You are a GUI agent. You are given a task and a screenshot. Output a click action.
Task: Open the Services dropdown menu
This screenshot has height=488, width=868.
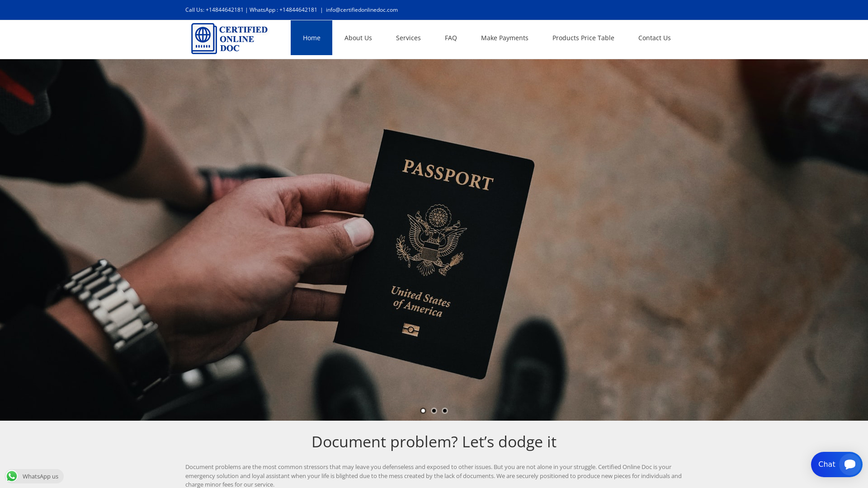tap(408, 38)
